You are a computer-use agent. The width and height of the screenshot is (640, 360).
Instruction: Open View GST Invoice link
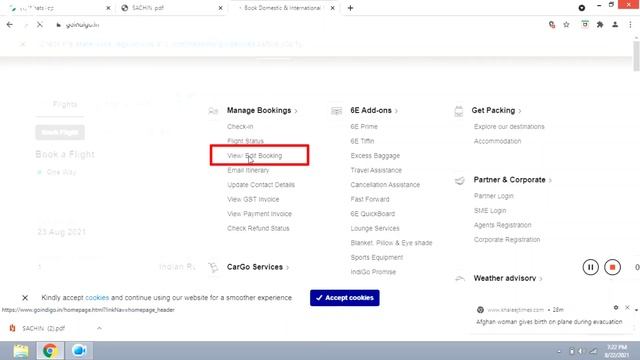(x=253, y=200)
